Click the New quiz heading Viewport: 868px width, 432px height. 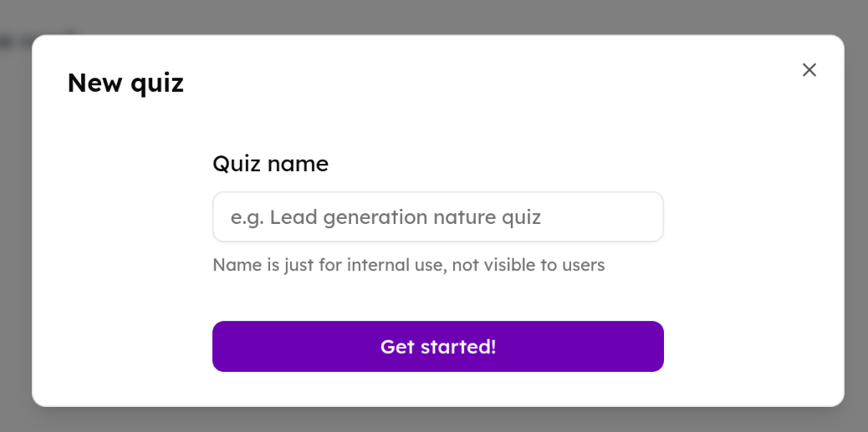coord(125,83)
